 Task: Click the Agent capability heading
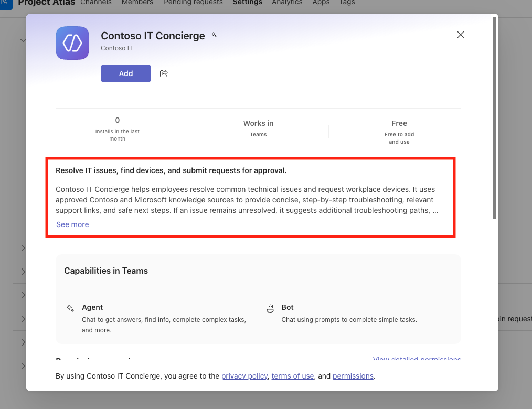coord(92,307)
